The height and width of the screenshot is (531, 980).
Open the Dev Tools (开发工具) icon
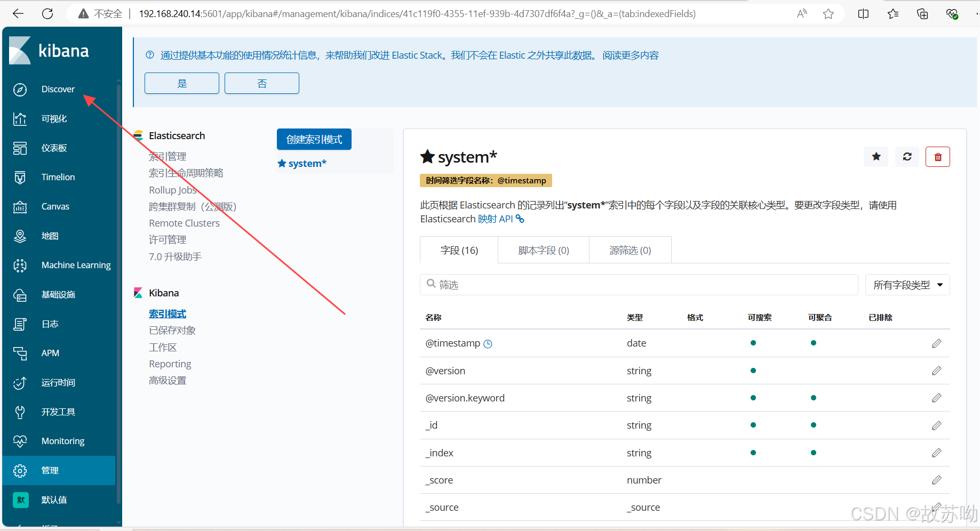coord(20,412)
